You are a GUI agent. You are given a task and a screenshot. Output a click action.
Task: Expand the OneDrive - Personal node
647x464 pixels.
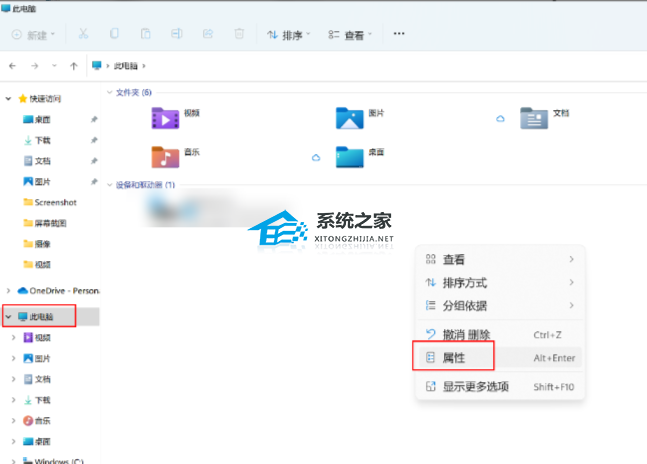(x=8, y=291)
